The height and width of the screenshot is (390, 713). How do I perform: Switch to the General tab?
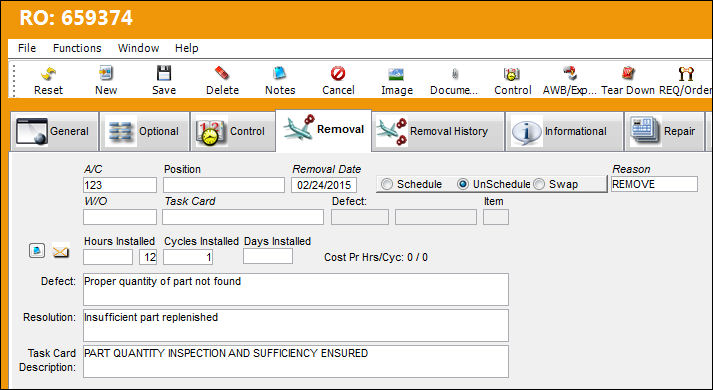coord(54,131)
